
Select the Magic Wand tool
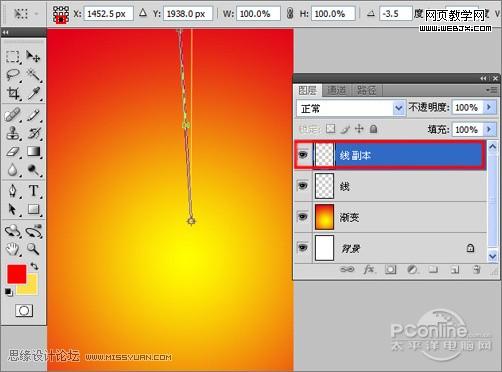pos(33,75)
